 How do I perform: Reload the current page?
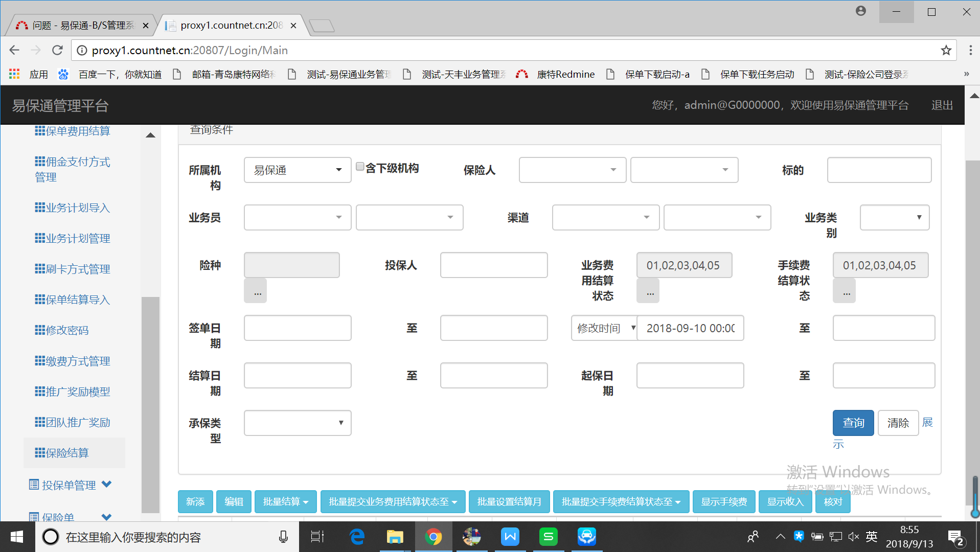coord(57,50)
